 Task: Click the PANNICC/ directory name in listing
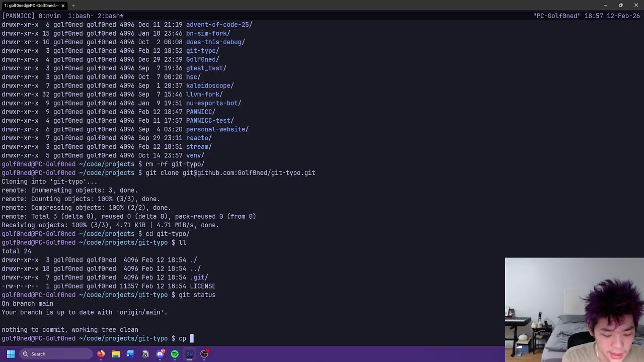point(201,112)
